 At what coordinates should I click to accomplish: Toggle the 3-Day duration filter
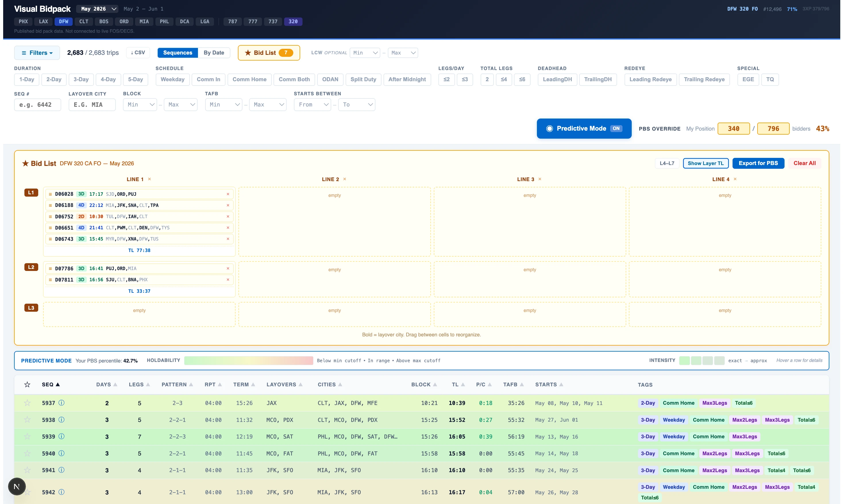tap(81, 80)
